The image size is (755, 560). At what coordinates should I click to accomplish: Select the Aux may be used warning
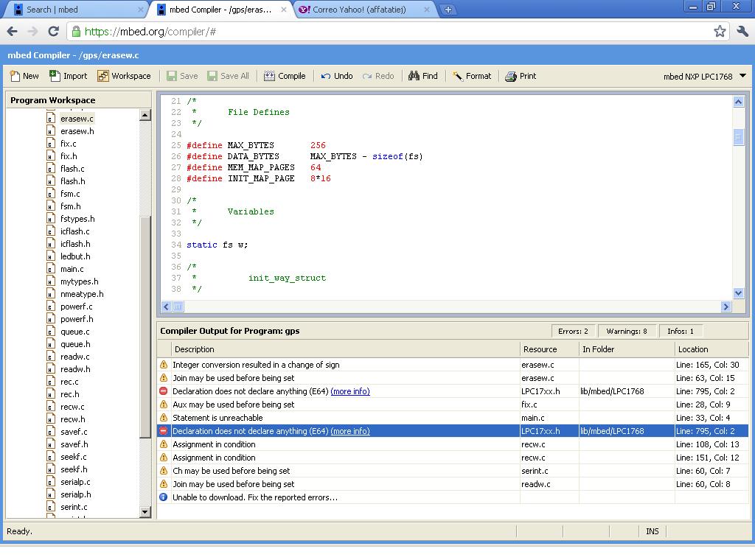[x=453, y=405]
